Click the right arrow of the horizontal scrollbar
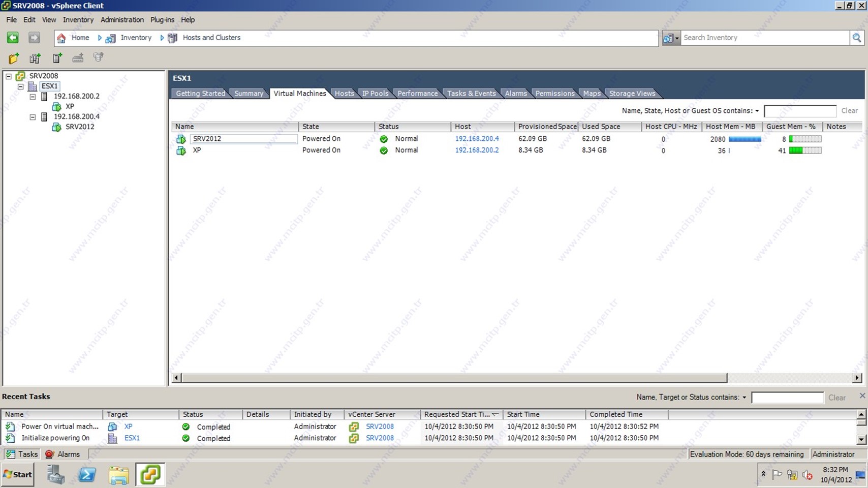 click(x=857, y=378)
